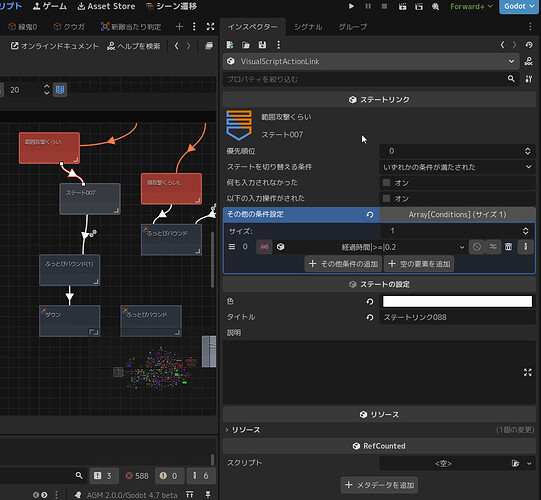Toggle 以下の入力操作がされた checkbox

(386, 198)
